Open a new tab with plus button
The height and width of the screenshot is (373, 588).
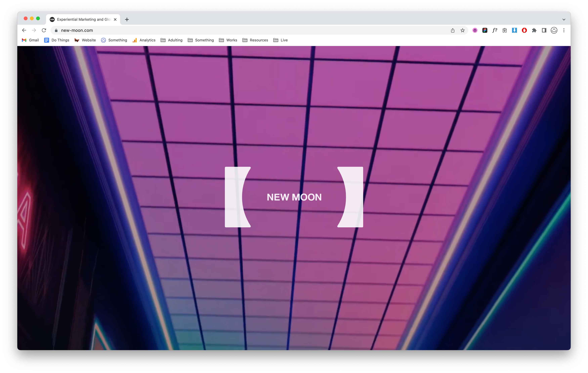(127, 19)
